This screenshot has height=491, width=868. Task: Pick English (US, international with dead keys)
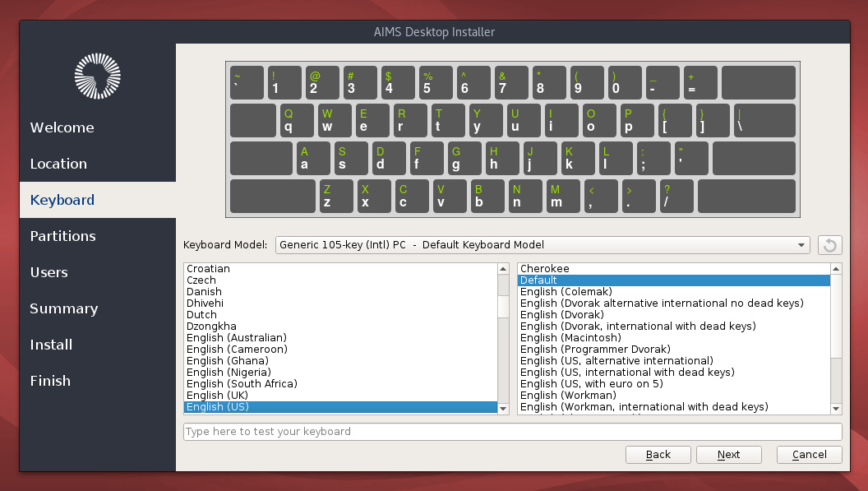tap(674, 373)
